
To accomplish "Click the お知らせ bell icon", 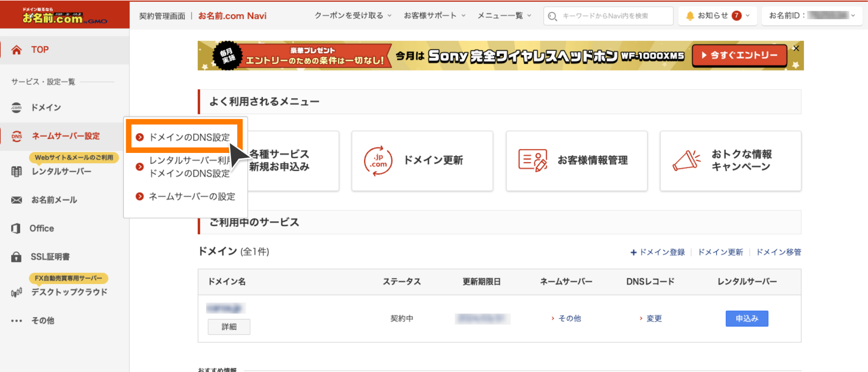I will [690, 16].
